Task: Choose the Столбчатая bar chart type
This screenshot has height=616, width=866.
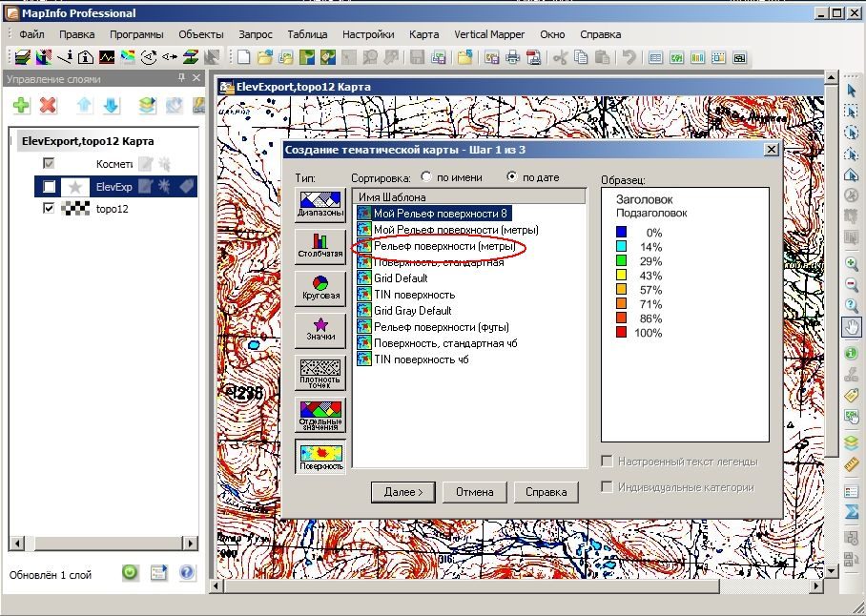Action: [320, 246]
